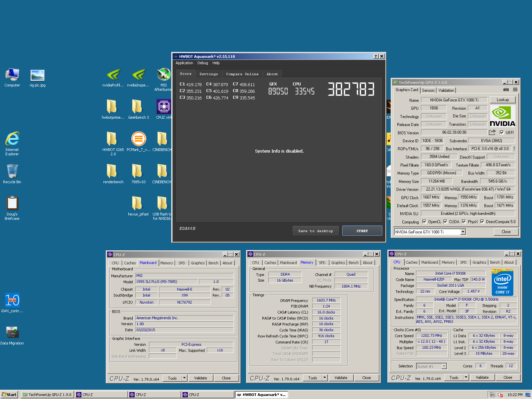
Task: Click Tools button in Mainboard CPU-Z window
Action: pos(172,378)
